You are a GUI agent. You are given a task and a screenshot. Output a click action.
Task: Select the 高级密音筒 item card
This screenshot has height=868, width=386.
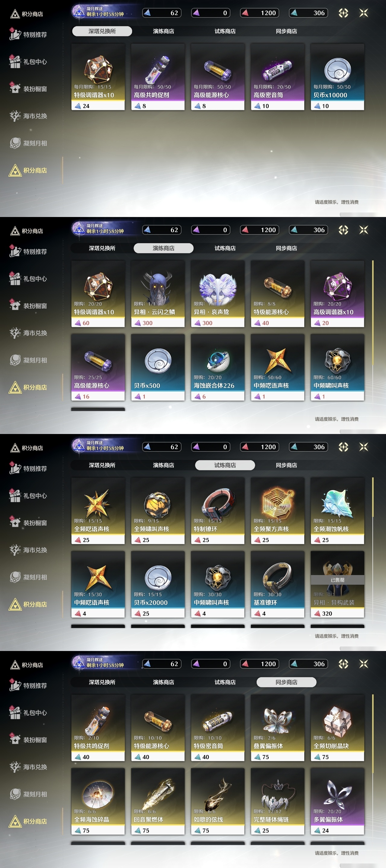click(277, 77)
